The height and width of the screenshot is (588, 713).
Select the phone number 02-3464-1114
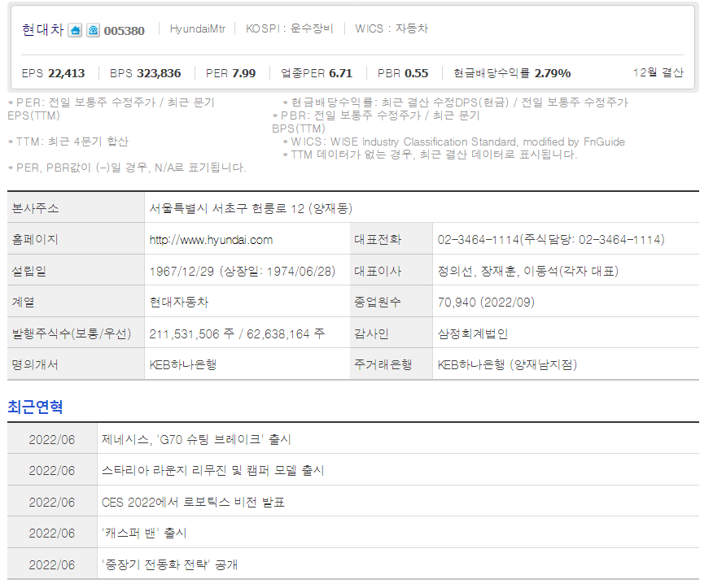click(479, 239)
